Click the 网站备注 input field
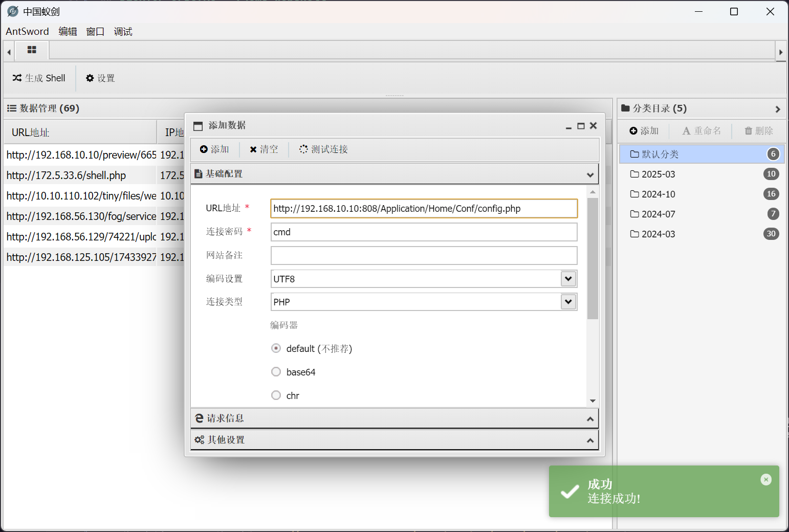The height and width of the screenshot is (532, 789). pyautogui.click(x=424, y=255)
